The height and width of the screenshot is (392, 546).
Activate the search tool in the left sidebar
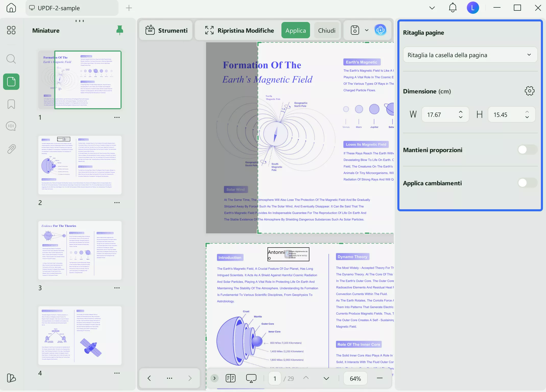11,59
